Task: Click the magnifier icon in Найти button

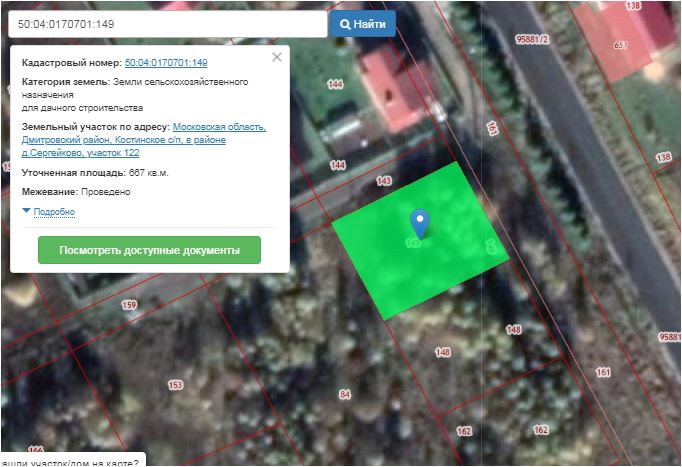Action: (345, 23)
